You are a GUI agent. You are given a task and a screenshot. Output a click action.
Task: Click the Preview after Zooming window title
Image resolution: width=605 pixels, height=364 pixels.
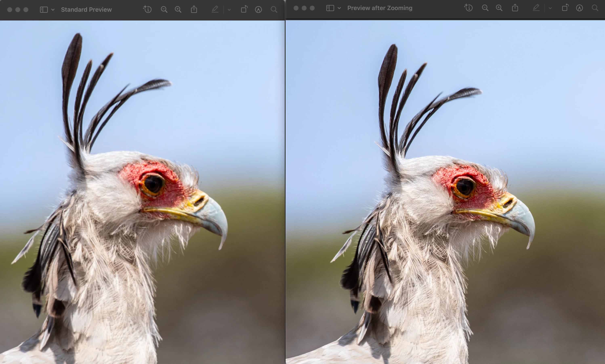379,8
